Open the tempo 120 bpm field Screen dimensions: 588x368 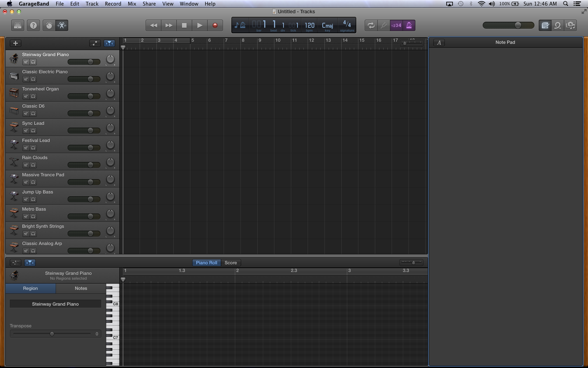[309, 26]
